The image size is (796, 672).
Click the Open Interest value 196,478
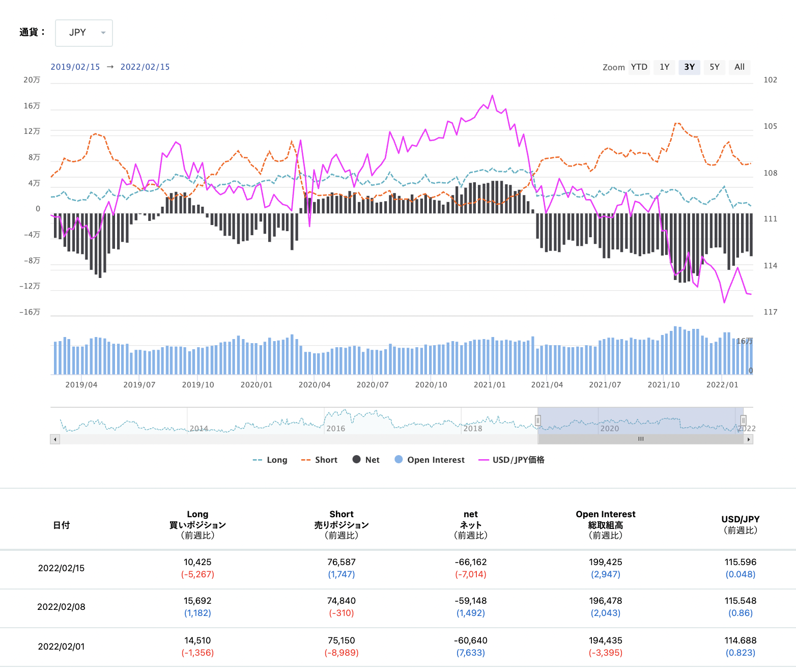coord(606,601)
